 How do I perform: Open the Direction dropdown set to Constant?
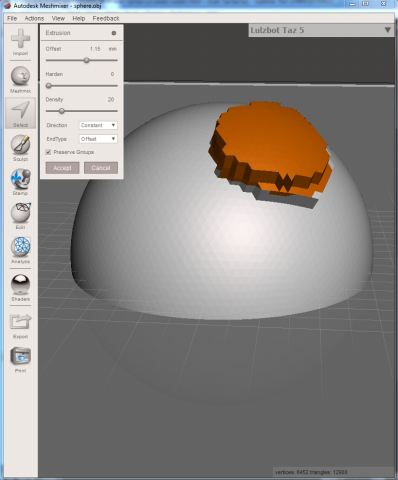pyautogui.click(x=98, y=125)
